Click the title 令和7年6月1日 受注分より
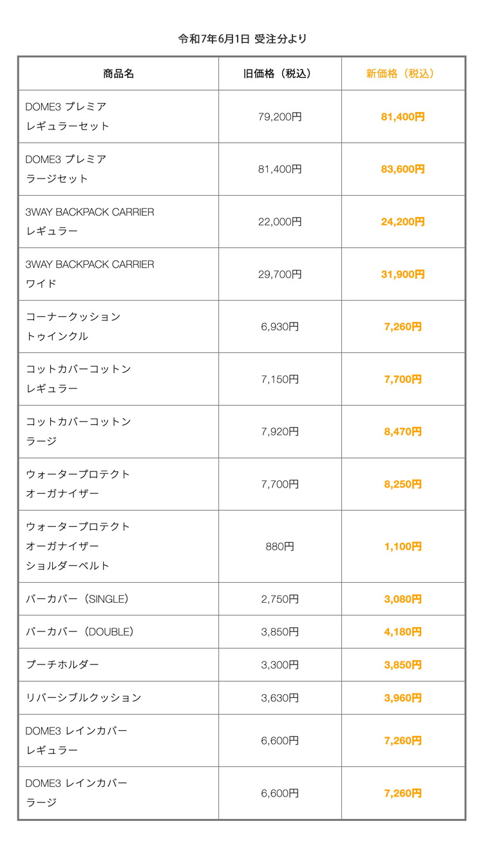 (242, 39)
